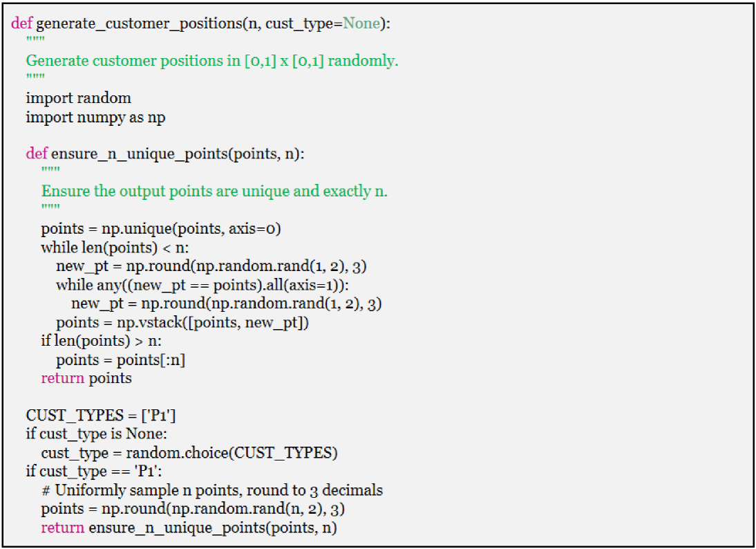Click the random.choice(CUST_TYPES) line
The image size is (756, 549).
[189, 453]
